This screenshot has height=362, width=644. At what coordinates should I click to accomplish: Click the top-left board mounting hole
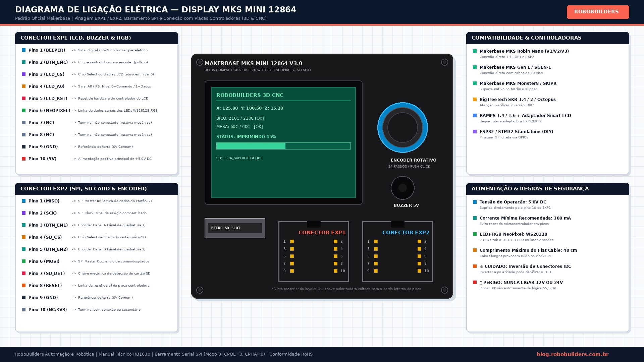(x=200, y=62)
